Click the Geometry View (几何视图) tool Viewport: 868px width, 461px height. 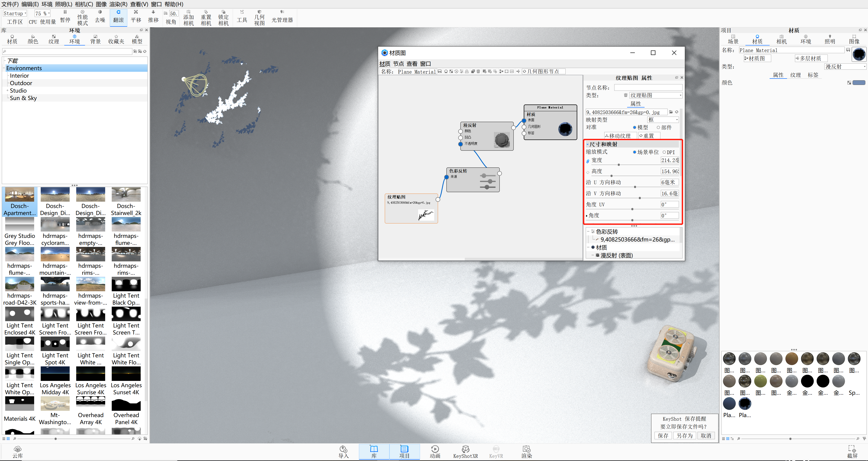pyautogui.click(x=259, y=17)
